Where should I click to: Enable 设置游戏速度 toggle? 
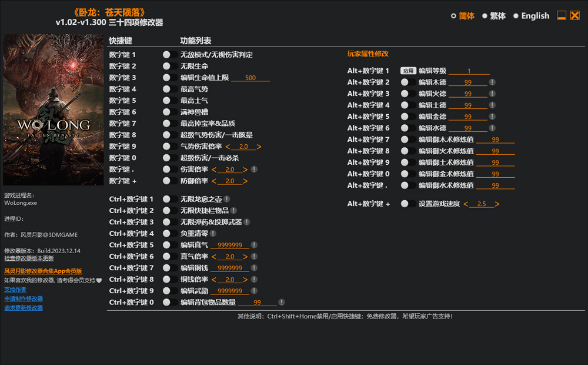[408, 204]
